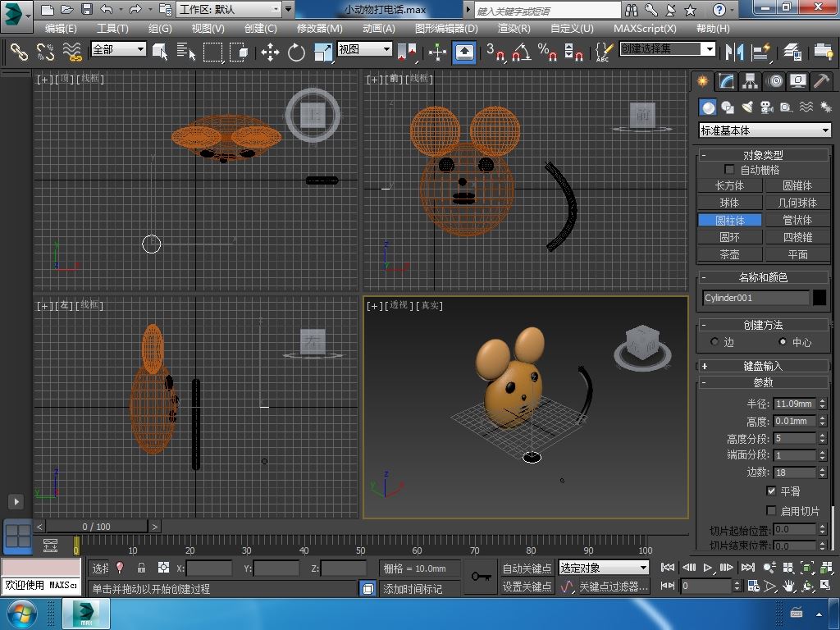Toggle the Angle Snap icon
This screenshot has height=630, width=840.
point(521,52)
